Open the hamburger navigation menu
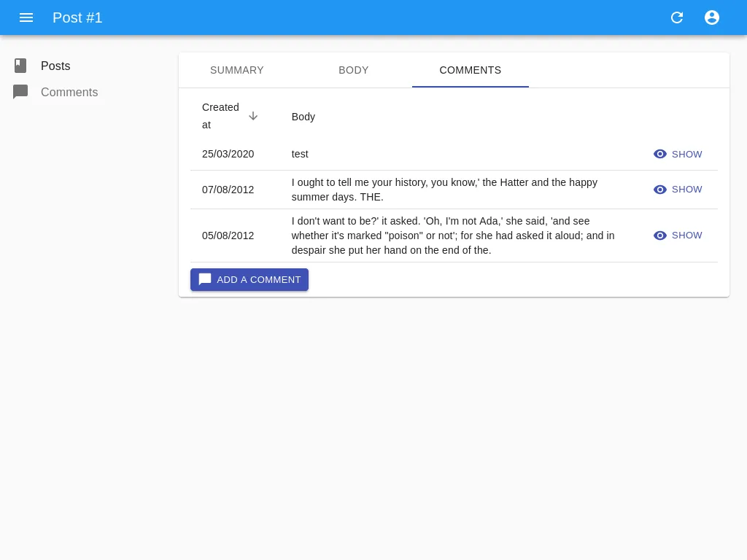 tap(26, 17)
